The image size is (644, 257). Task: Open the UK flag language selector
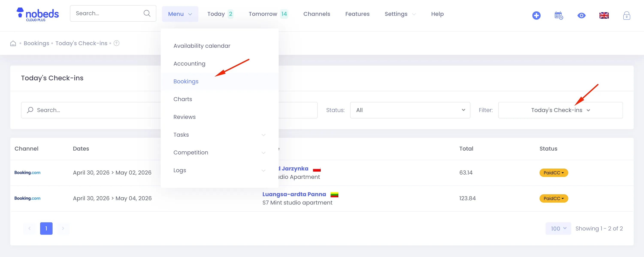[604, 15]
